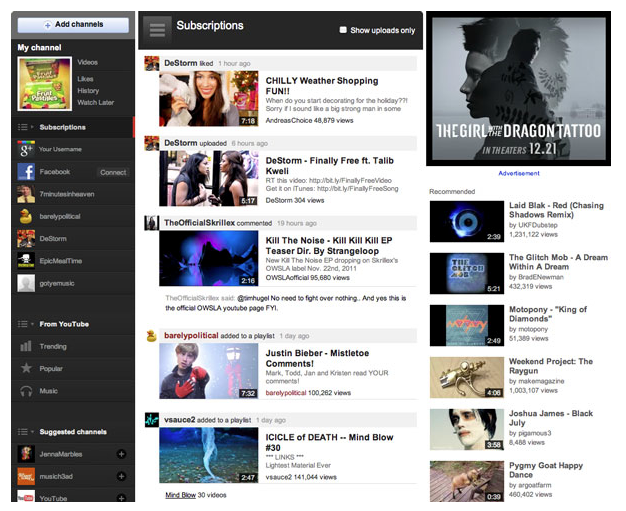Open Pygmy Goat Happy Dance recommended thumbnail

coord(467,481)
